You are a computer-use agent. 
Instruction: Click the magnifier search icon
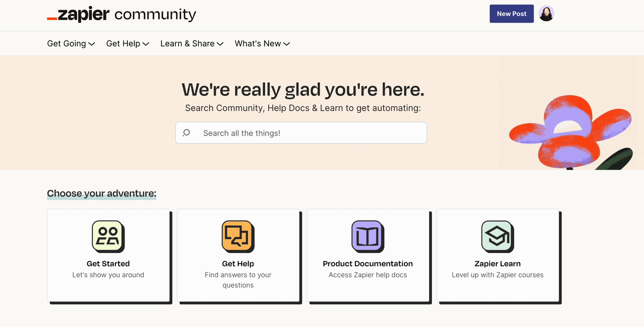(x=186, y=133)
